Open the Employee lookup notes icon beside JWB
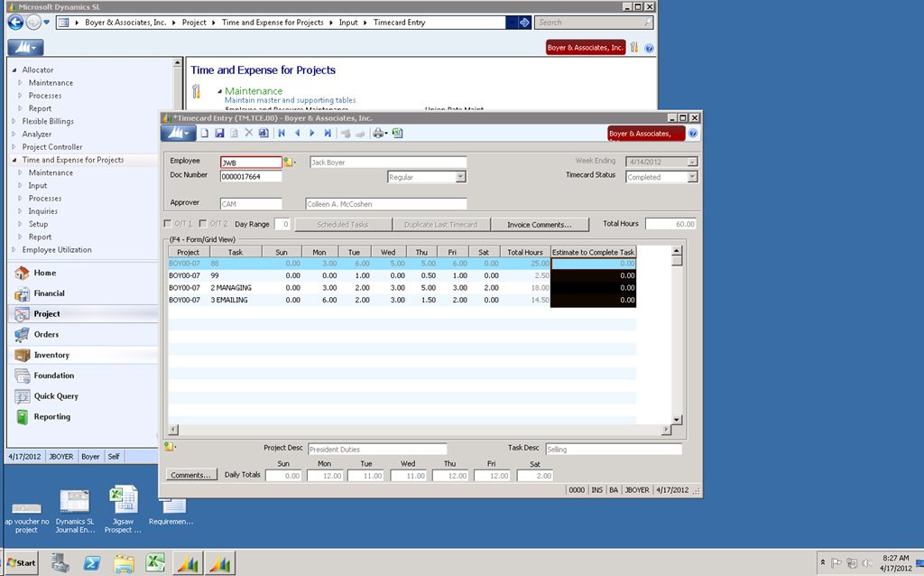Image resolution: width=924 pixels, height=576 pixels. (288, 163)
